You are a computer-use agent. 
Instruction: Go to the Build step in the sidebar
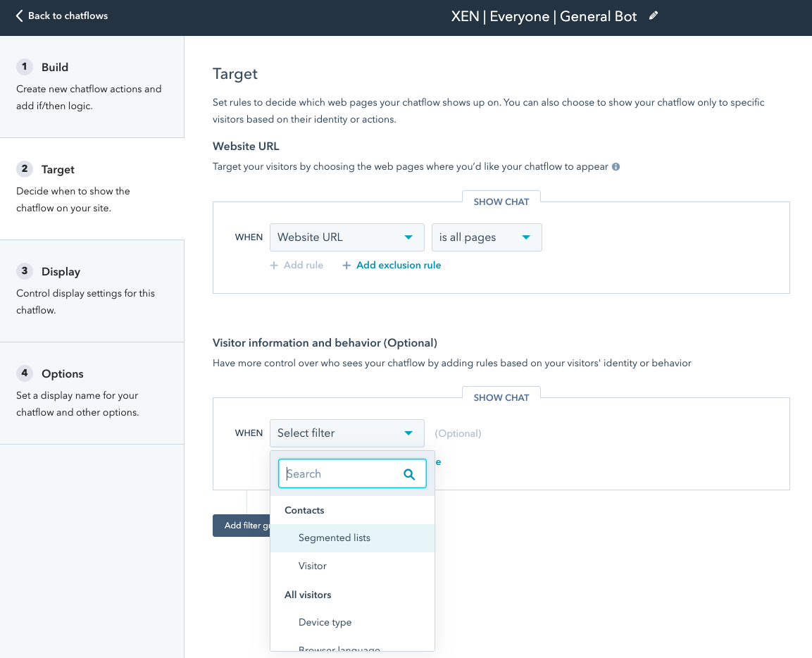54,67
